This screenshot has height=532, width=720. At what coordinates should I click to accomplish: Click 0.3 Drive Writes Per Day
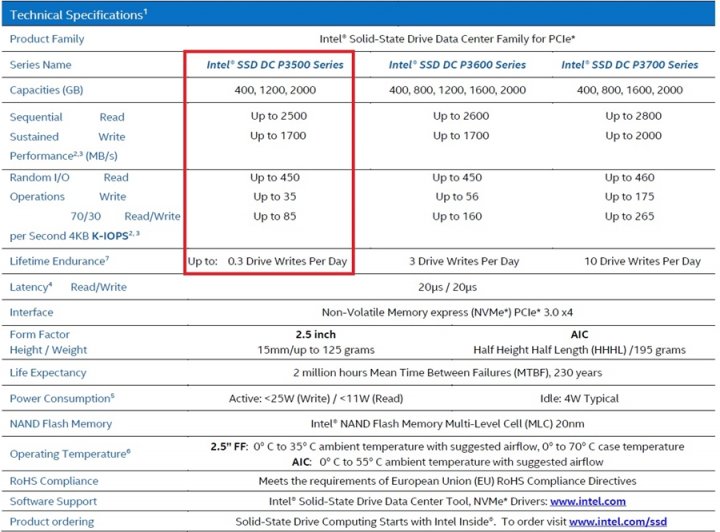pyautogui.click(x=287, y=261)
